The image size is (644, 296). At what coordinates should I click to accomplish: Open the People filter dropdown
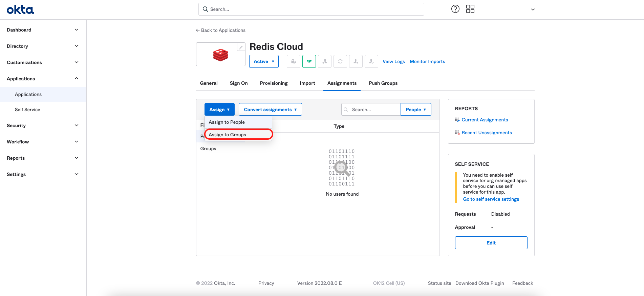click(x=415, y=110)
